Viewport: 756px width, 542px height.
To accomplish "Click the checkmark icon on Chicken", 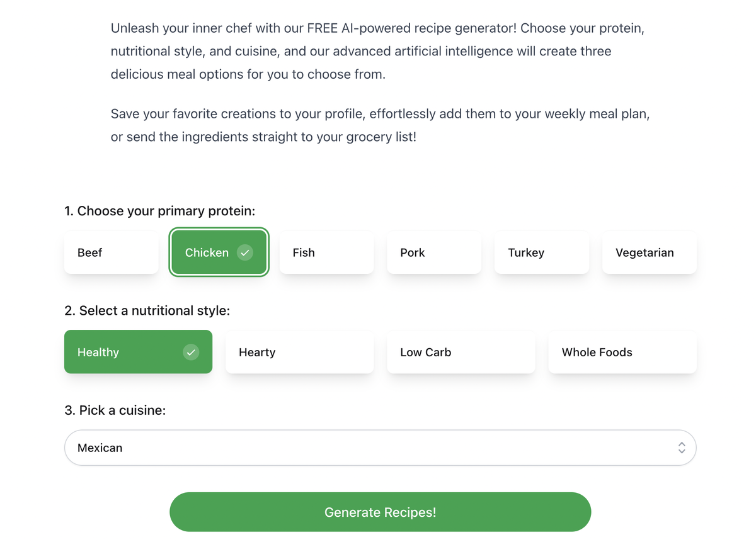I will point(244,252).
